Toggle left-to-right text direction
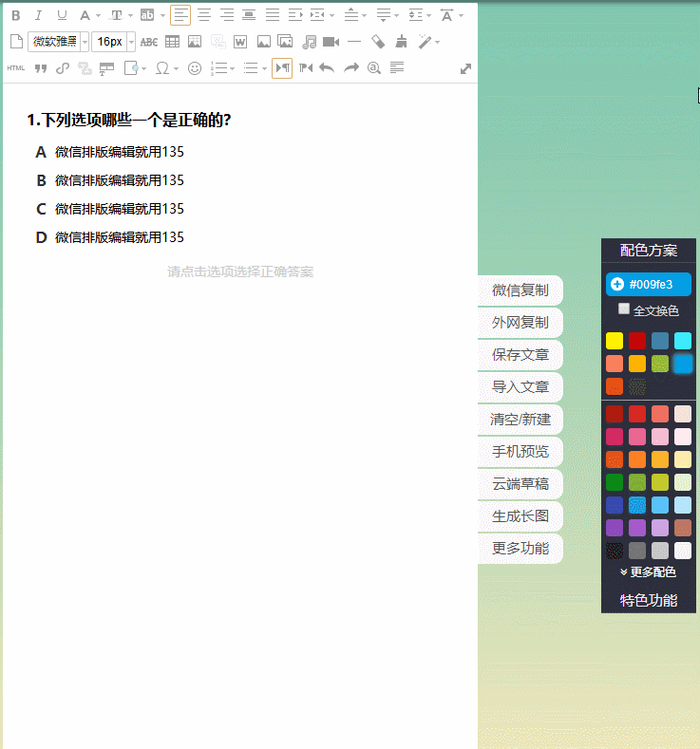 (282, 68)
